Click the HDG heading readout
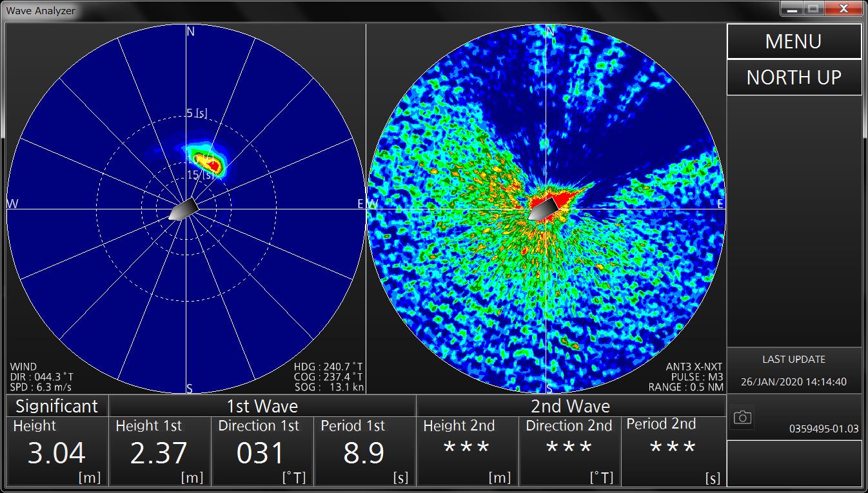 pyautogui.click(x=328, y=367)
